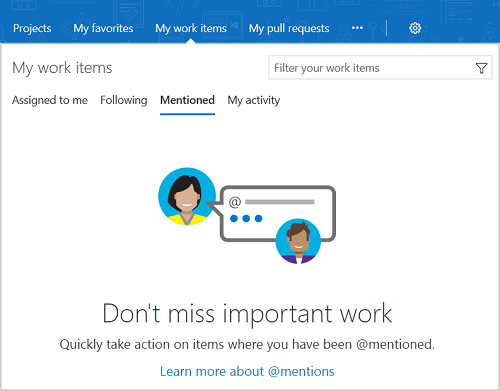Image resolution: width=500 pixels, height=391 pixels.
Task: Open the more options ellipsis
Action: [x=357, y=28]
